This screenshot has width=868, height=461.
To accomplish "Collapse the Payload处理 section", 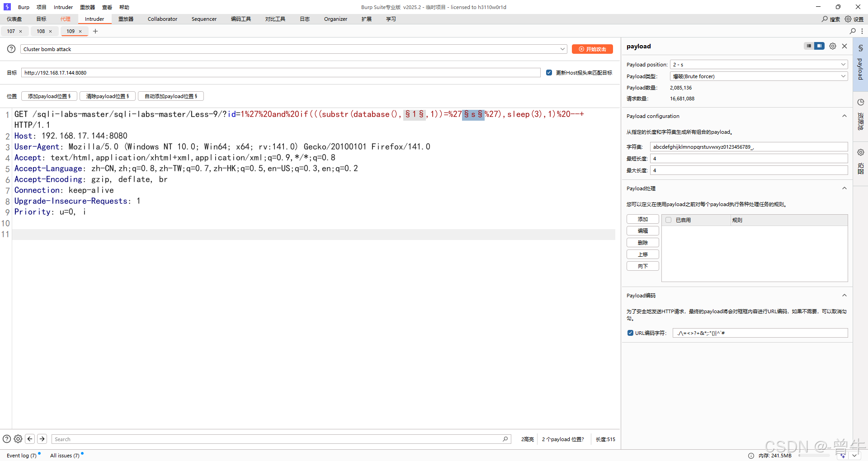I will pos(844,188).
